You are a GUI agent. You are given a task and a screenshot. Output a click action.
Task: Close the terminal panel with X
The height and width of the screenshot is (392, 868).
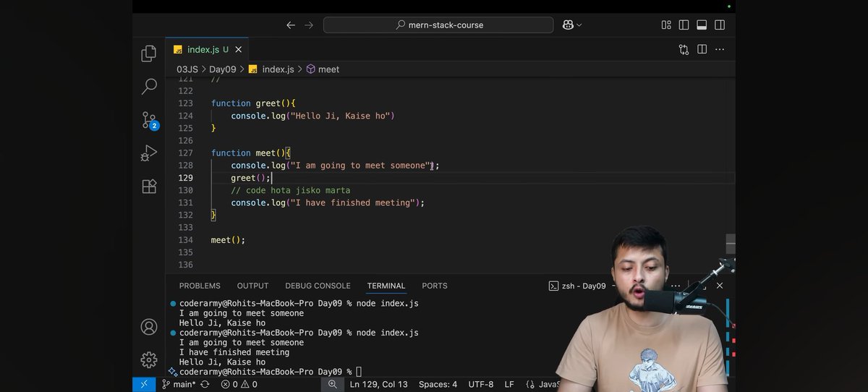click(720, 286)
